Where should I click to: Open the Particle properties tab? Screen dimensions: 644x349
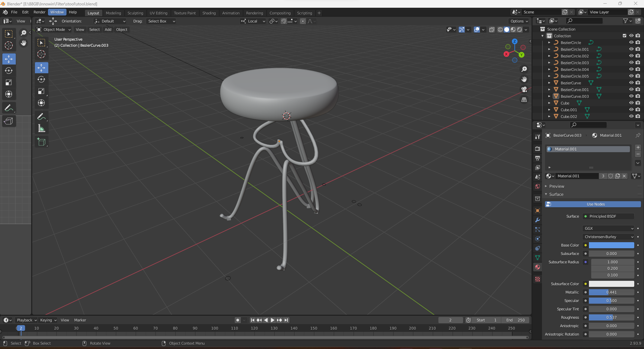pos(538,229)
